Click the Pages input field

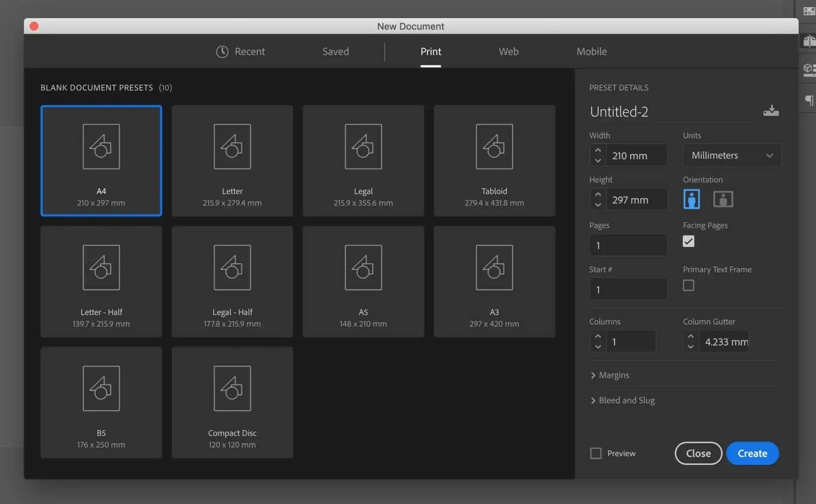point(628,245)
